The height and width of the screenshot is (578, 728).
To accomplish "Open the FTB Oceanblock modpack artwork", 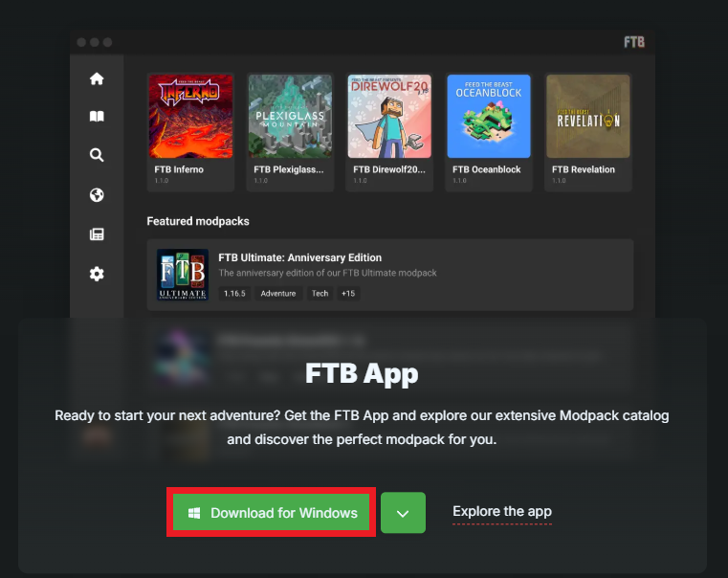I will coord(489,116).
